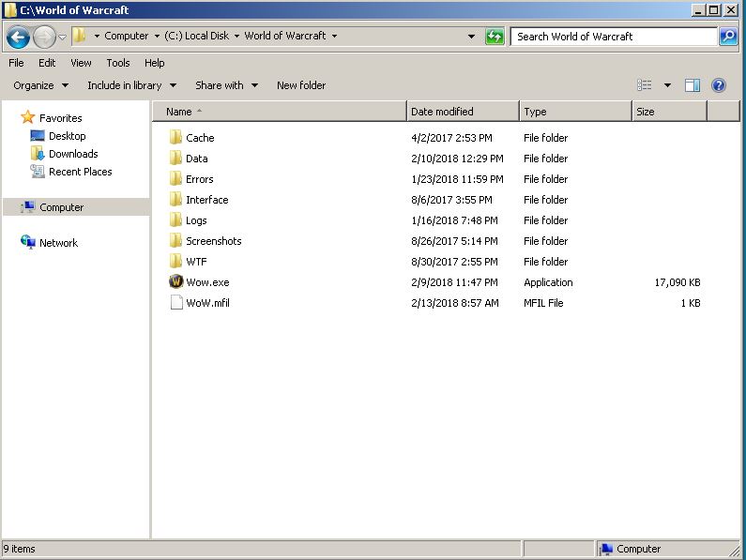The width and height of the screenshot is (746, 560).
Task: Click the Interface folder icon
Action: pyautogui.click(x=175, y=200)
